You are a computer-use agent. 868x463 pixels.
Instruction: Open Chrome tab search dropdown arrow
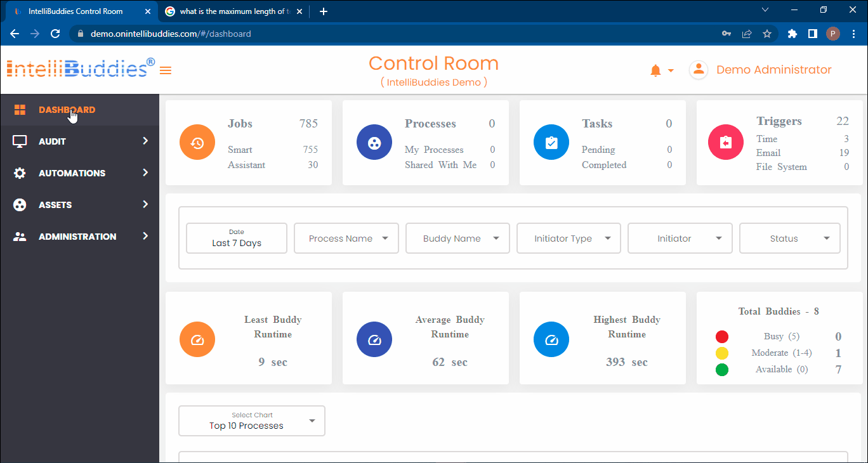click(x=765, y=10)
